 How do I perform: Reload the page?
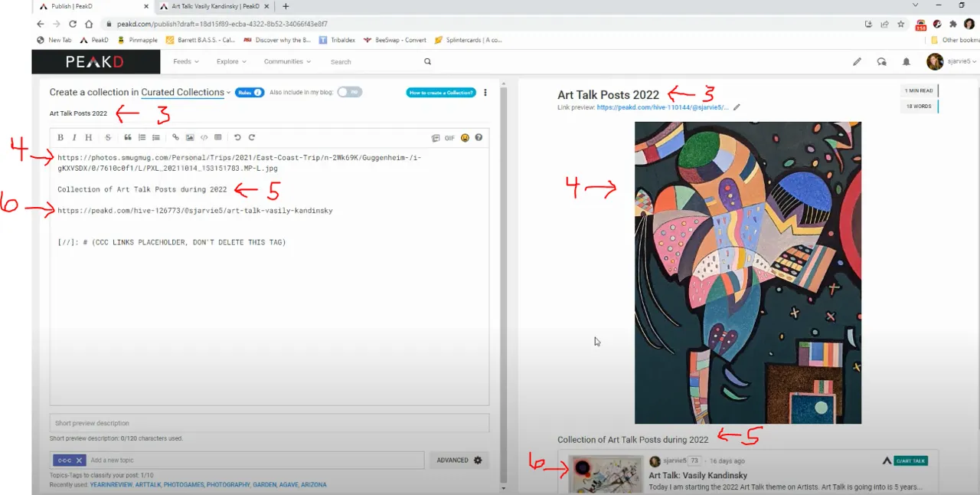(73, 24)
